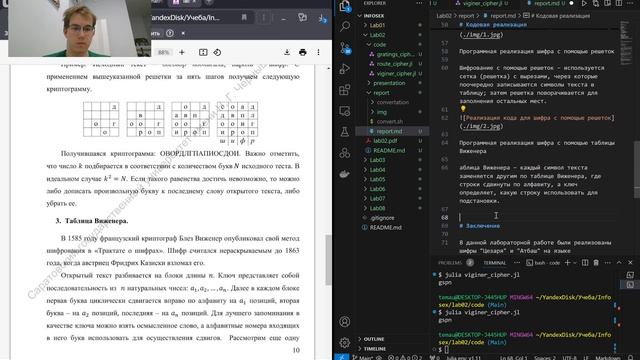Click the Markdown language mode in status bar
Viewport: 640px width, 360px height.
click(607, 358)
